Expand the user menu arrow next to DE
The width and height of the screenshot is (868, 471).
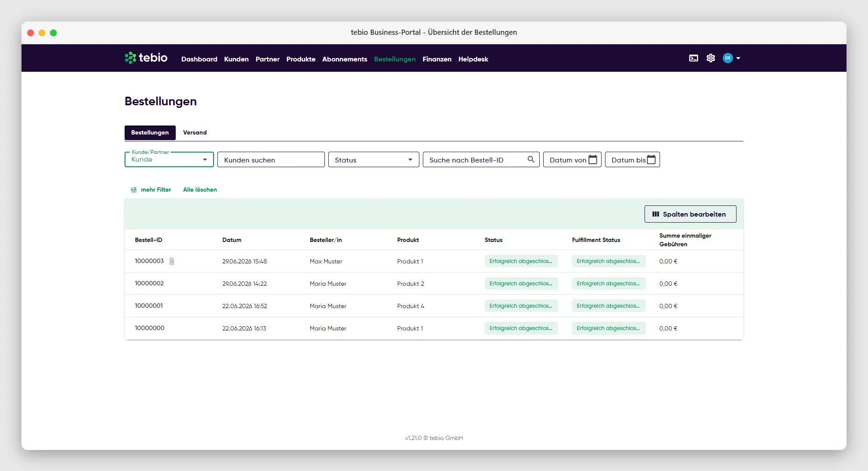[x=738, y=58]
